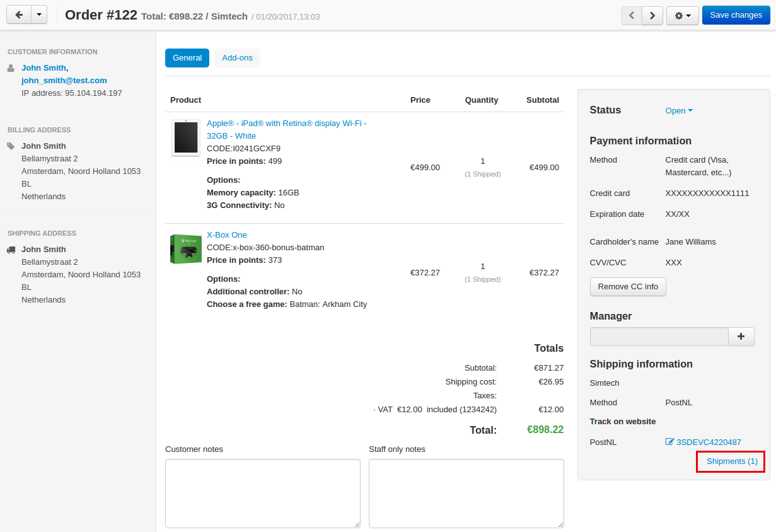The image size is (776, 532).
Task: Click the shipping address truck icon
Action: click(11, 249)
